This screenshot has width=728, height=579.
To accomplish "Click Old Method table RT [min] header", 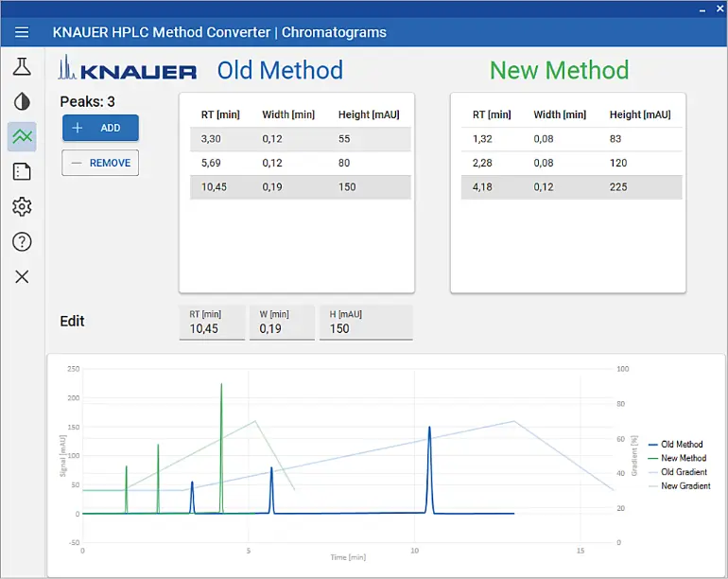I will pos(220,114).
